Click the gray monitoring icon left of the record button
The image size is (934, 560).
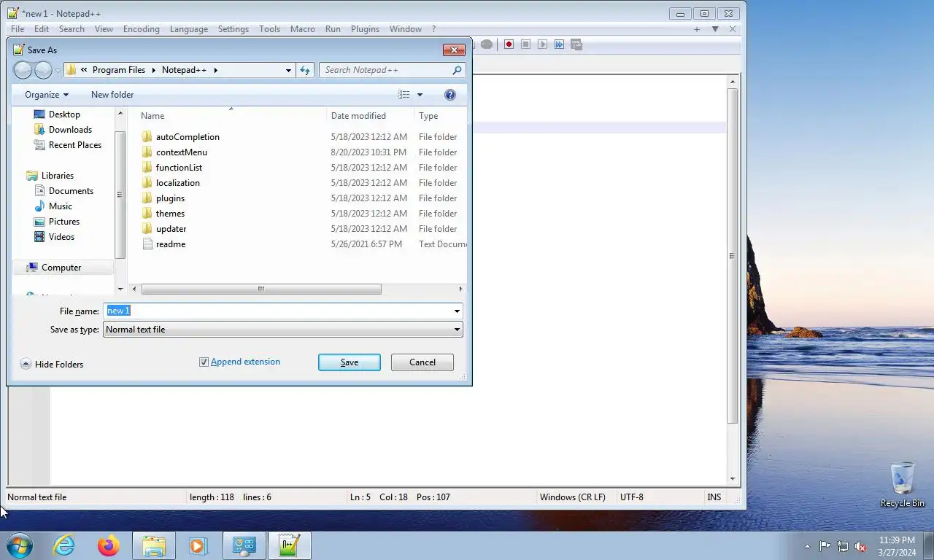[487, 44]
